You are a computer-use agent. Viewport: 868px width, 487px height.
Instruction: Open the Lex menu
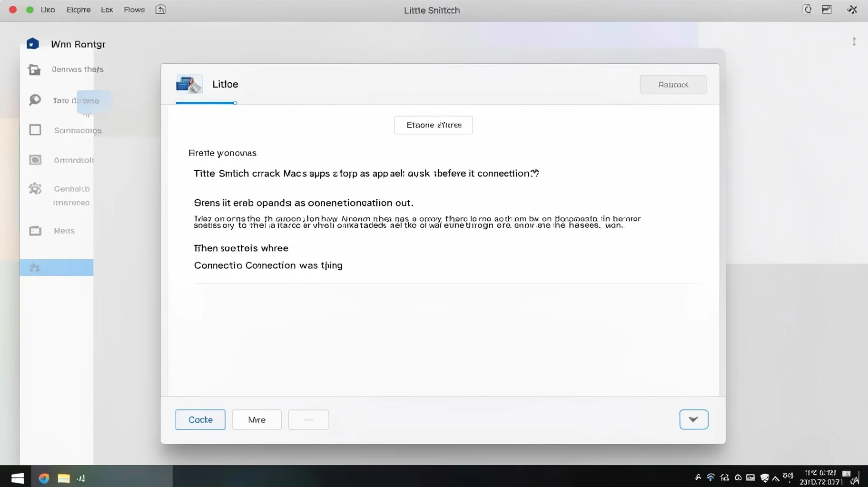click(107, 10)
